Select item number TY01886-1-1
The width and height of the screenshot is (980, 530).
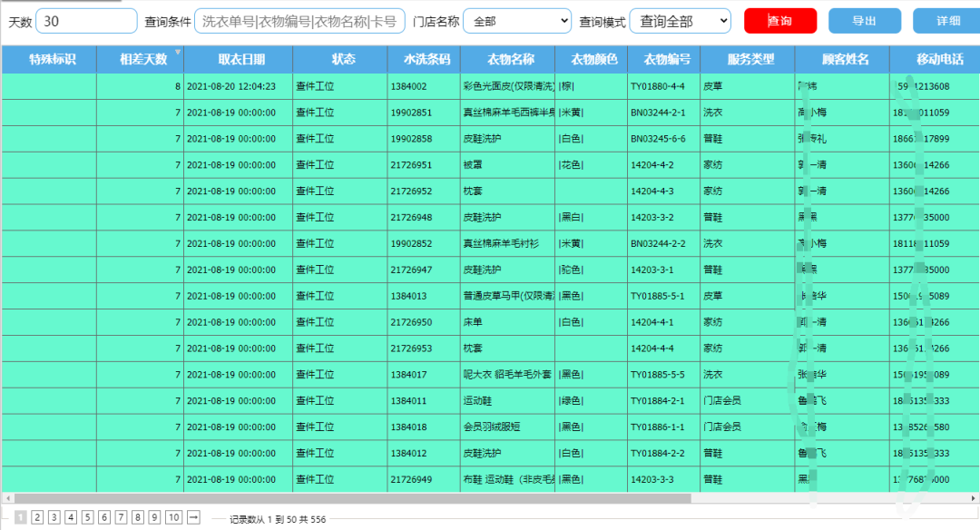663,427
